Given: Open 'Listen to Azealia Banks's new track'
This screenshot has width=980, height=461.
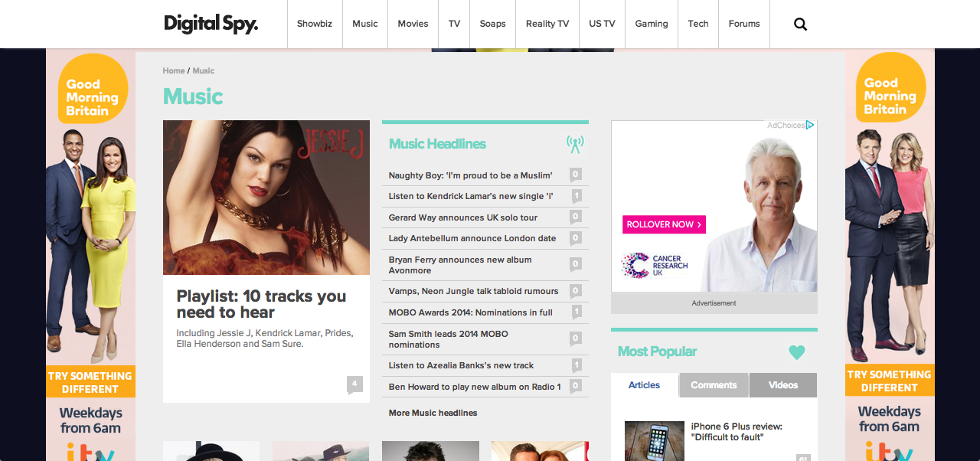Looking at the screenshot, I should pyautogui.click(x=461, y=365).
